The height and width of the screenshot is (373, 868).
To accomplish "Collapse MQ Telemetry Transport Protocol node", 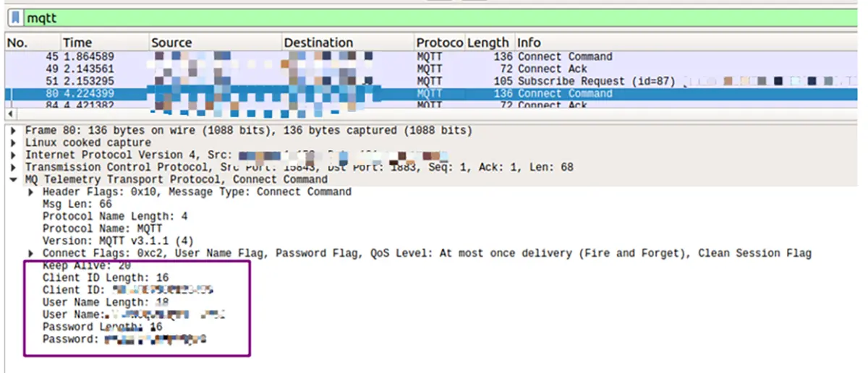I will (x=13, y=180).
